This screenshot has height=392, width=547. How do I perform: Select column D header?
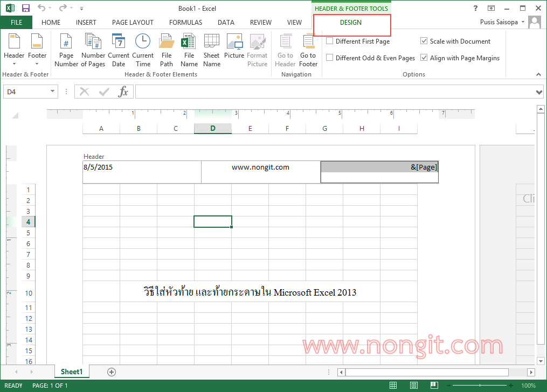213,128
